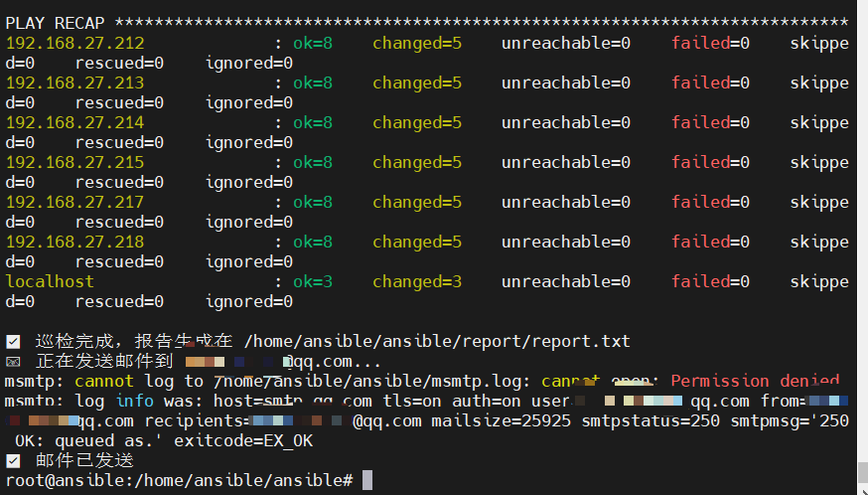Click ok=8 in the 192.168.27.217 row

tap(313, 203)
